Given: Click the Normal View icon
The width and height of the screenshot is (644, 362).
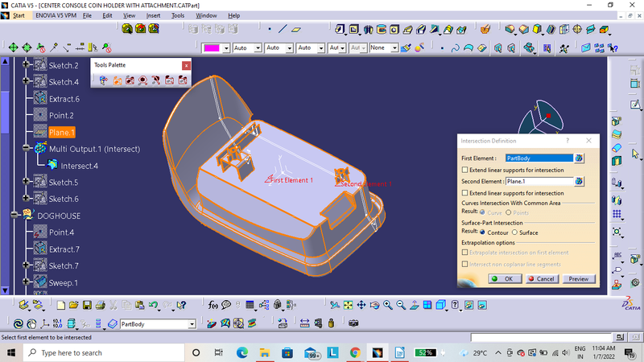Looking at the screenshot, I should 414,305.
